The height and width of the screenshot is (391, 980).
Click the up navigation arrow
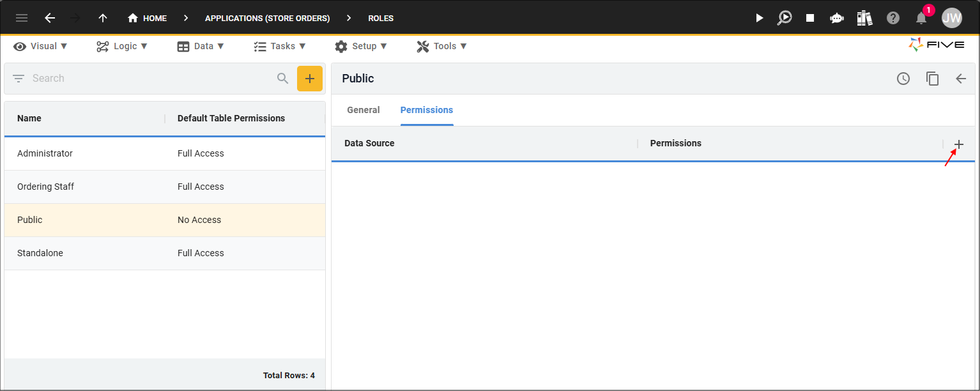tap(103, 18)
